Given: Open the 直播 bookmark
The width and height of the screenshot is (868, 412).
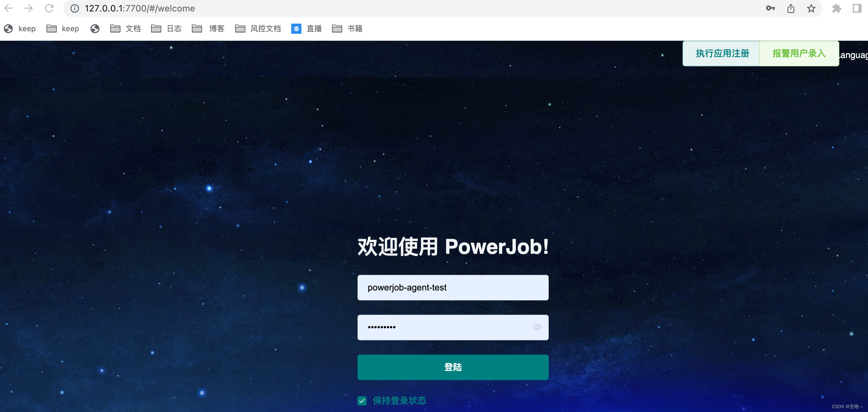Looking at the screenshot, I should 306,29.
